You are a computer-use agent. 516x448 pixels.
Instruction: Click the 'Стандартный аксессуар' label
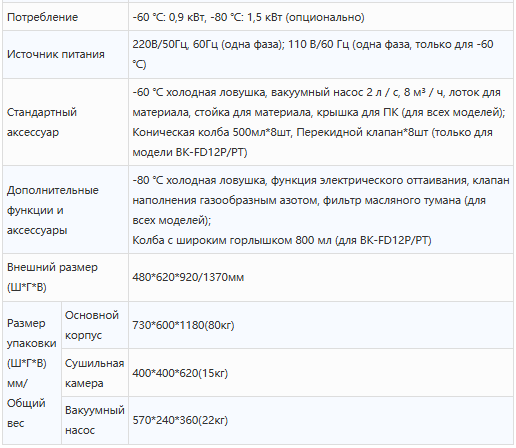[x=42, y=122]
